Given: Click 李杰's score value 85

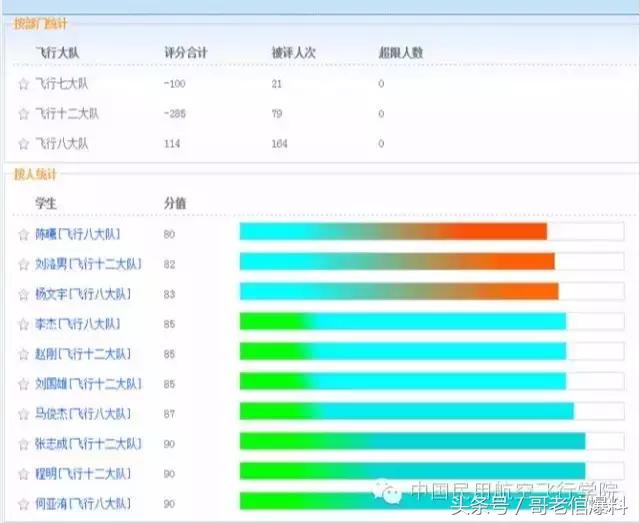Looking at the screenshot, I should tap(169, 324).
